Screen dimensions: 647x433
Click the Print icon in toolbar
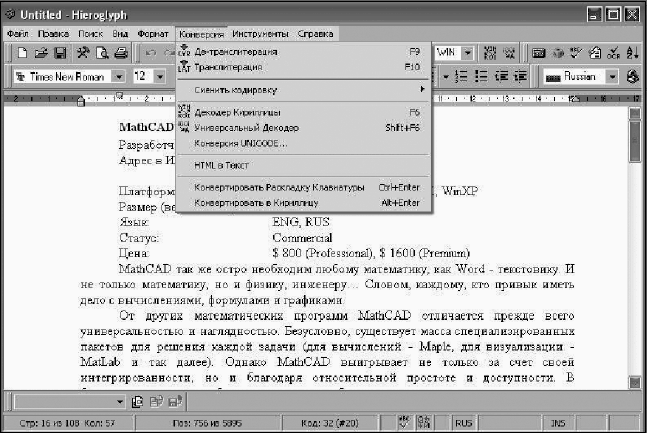pyautogui.click(x=120, y=52)
